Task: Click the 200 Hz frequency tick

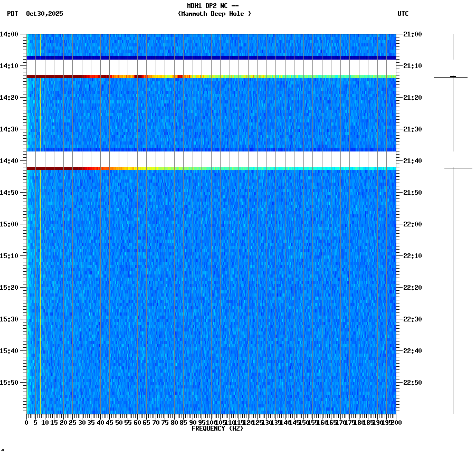Action: click(396, 422)
